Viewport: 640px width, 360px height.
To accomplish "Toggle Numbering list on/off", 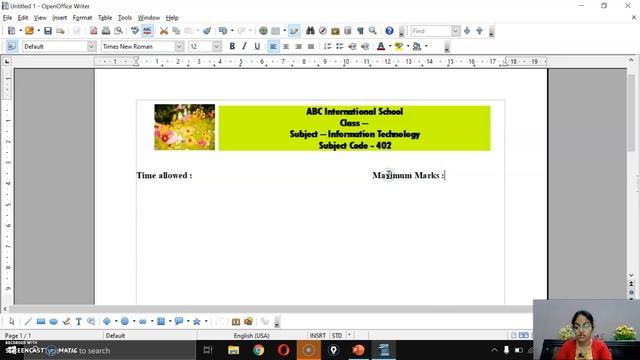I will (x=327, y=46).
